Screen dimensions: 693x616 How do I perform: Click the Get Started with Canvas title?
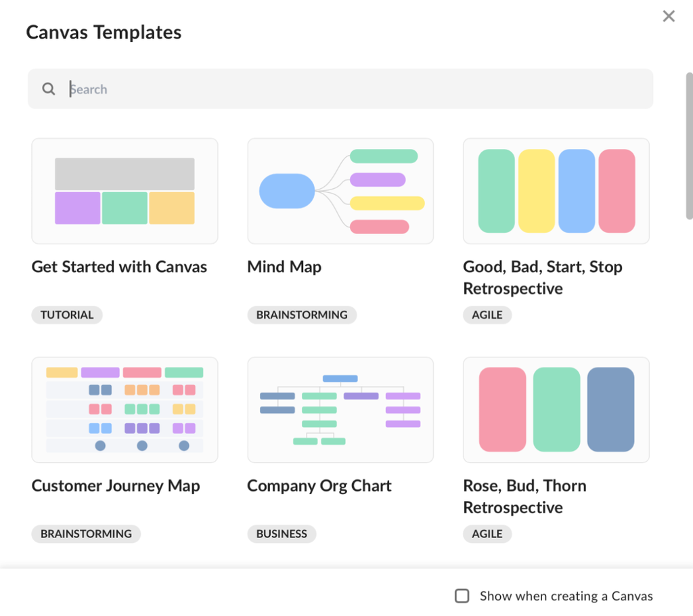click(119, 267)
